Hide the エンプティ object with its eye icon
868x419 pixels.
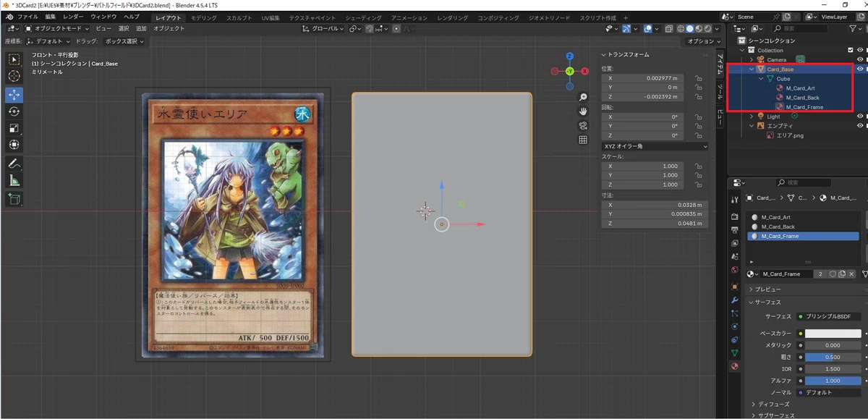point(860,125)
